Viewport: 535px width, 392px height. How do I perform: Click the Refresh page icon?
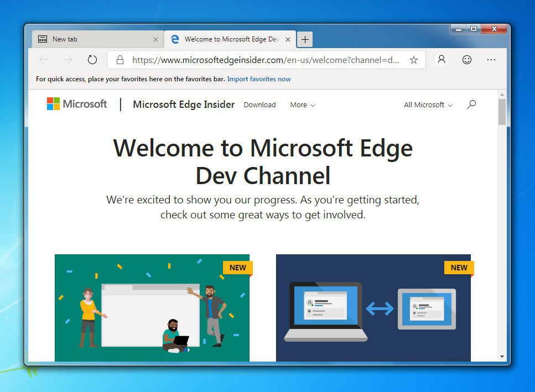pos(92,60)
